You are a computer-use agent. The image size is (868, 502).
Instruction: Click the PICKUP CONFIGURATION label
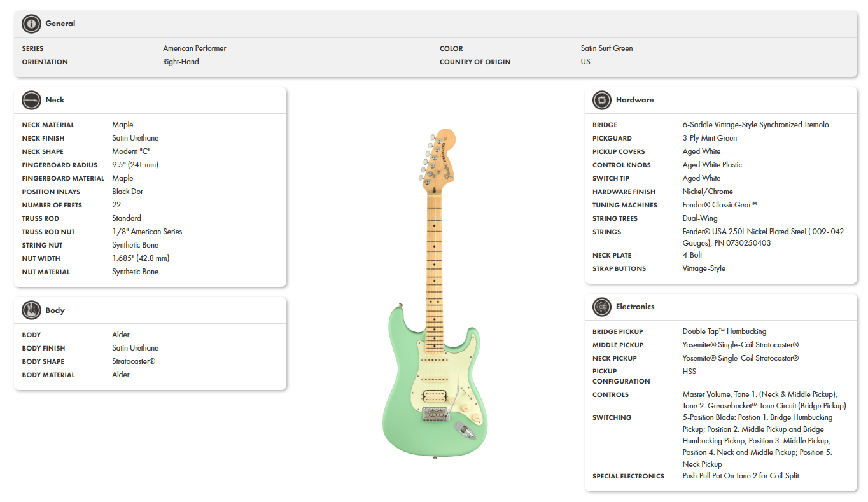tap(621, 376)
